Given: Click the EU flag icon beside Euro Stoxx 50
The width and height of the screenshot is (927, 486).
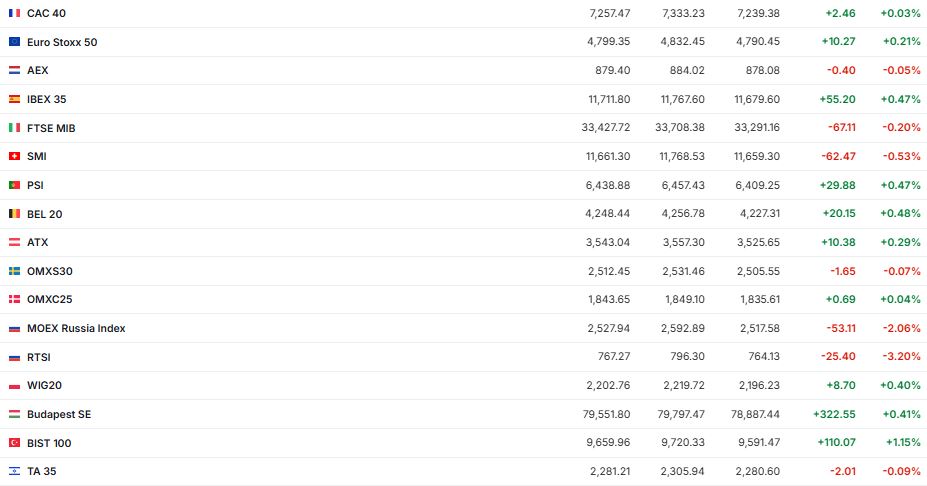Looking at the screenshot, I should pyautogui.click(x=14, y=42).
